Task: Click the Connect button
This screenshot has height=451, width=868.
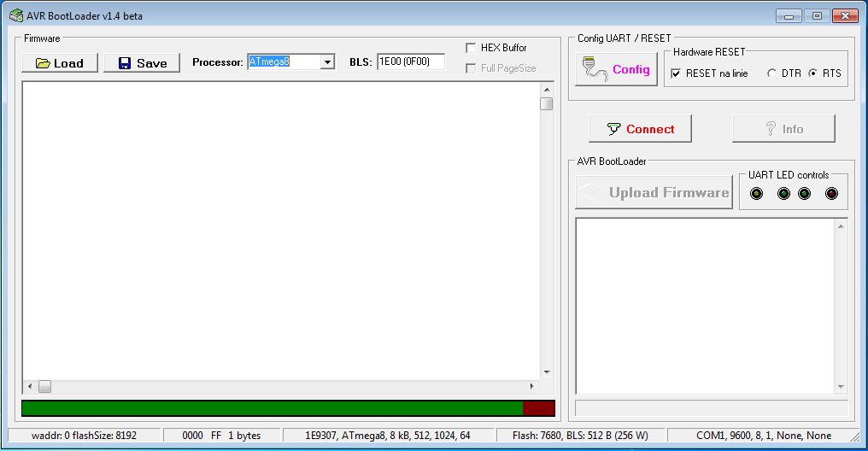Action: coord(641,129)
